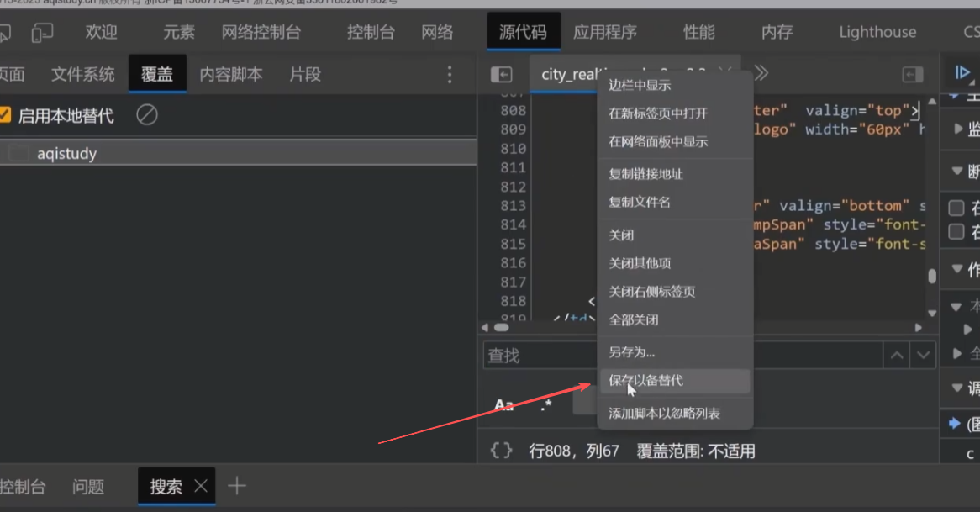Open the 应用程序 panel
The width and height of the screenshot is (980, 512).
[x=605, y=32]
